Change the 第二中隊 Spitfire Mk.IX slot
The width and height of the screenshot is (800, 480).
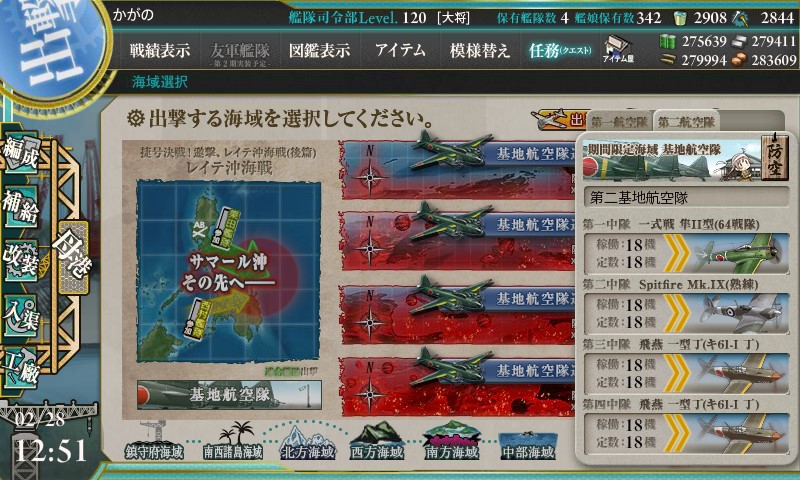[686, 313]
